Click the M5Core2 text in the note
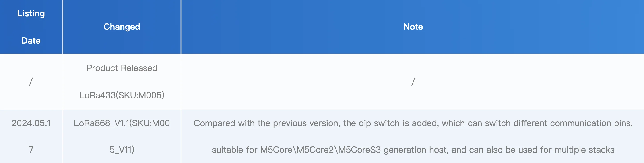Viewport: 644px width, 163px height. click(315, 150)
